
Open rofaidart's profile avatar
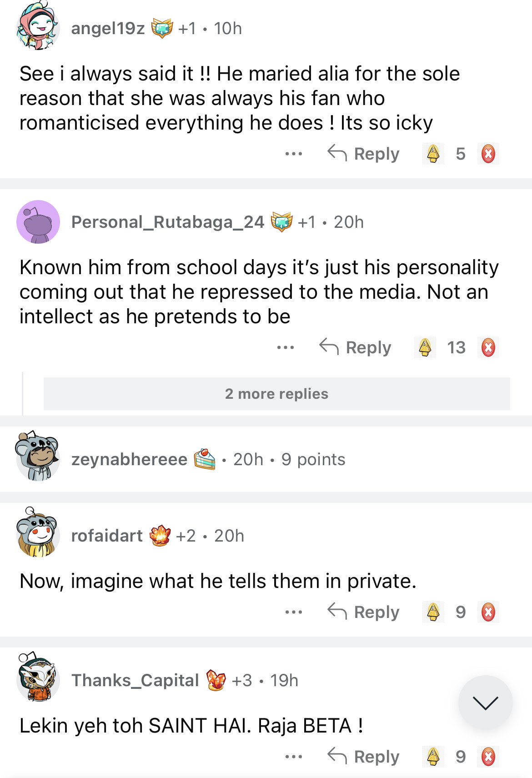(38, 533)
